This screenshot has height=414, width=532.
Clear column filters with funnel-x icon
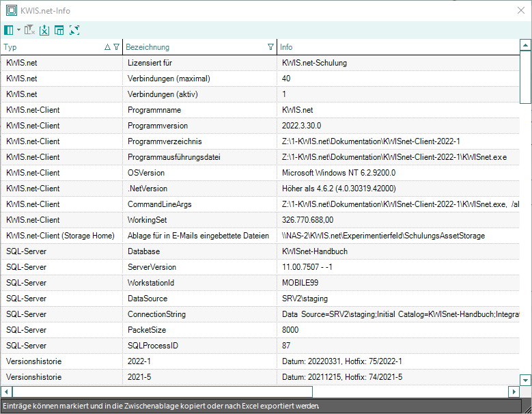29,30
